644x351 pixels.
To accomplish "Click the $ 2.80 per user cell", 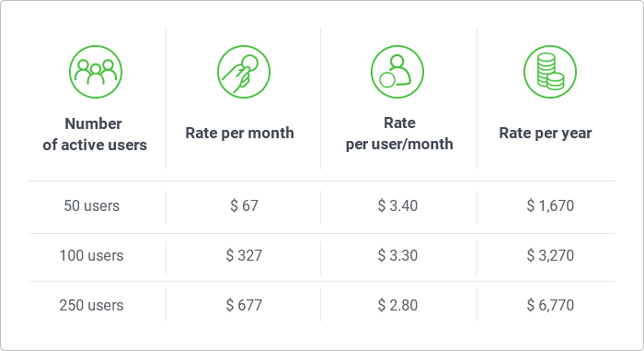I will [x=397, y=305].
